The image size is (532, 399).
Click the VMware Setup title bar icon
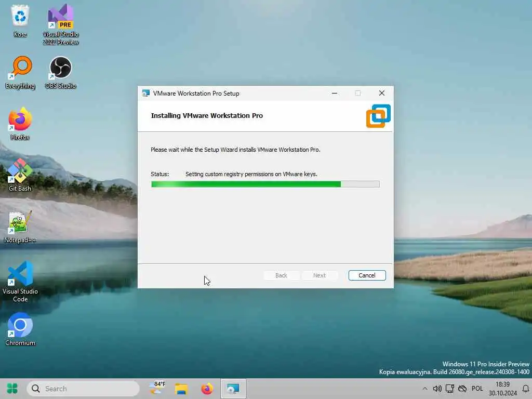coord(146,94)
